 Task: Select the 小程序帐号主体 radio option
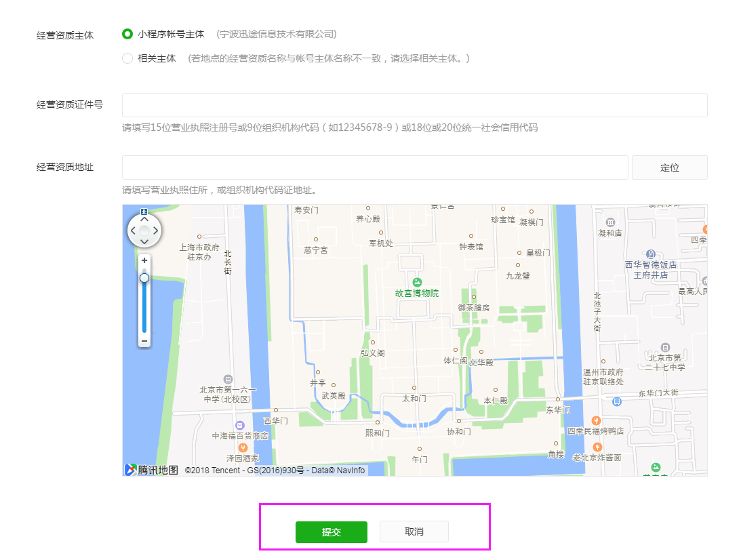coord(127,34)
